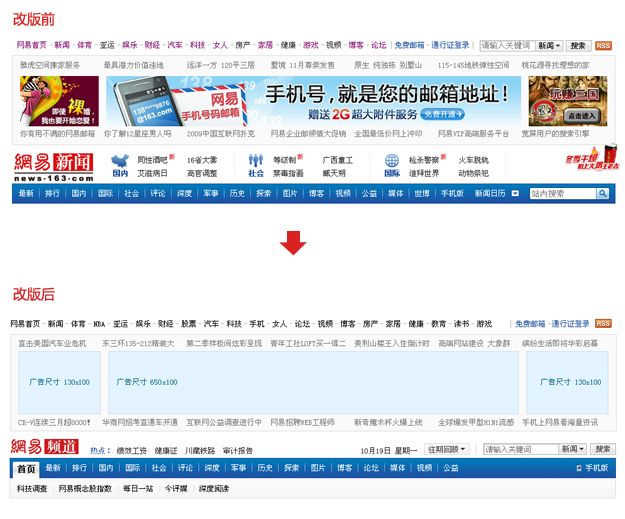Click 免费邮箱 in the 改版前 header
Viewport: 625px width, 519px height.
pyautogui.click(x=409, y=45)
